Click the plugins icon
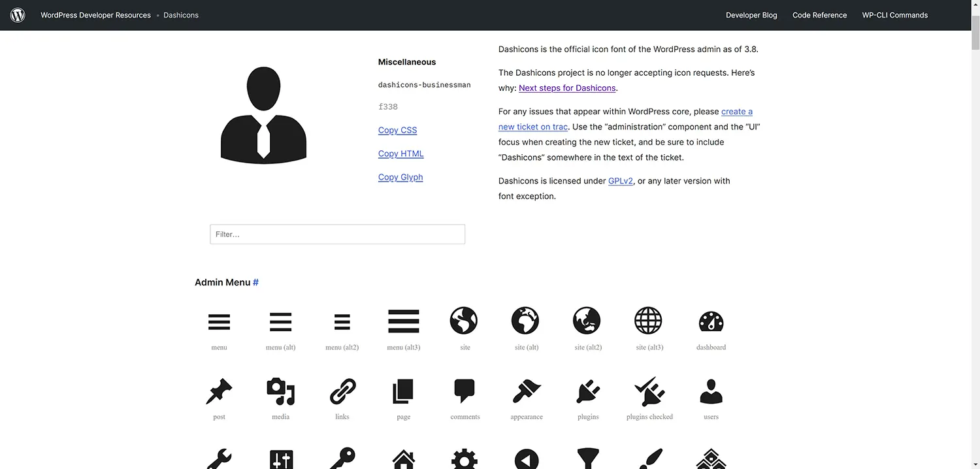 tap(587, 390)
